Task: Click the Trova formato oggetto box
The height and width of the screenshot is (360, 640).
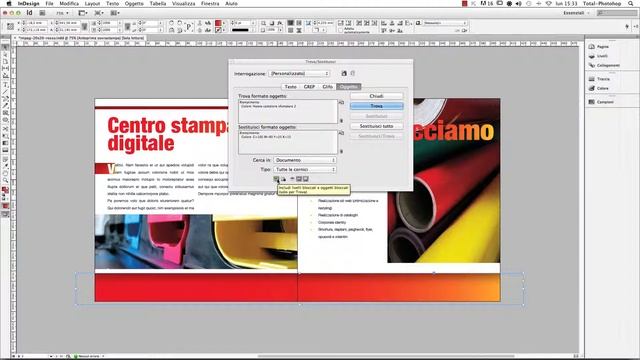Action: tap(288, 111)
